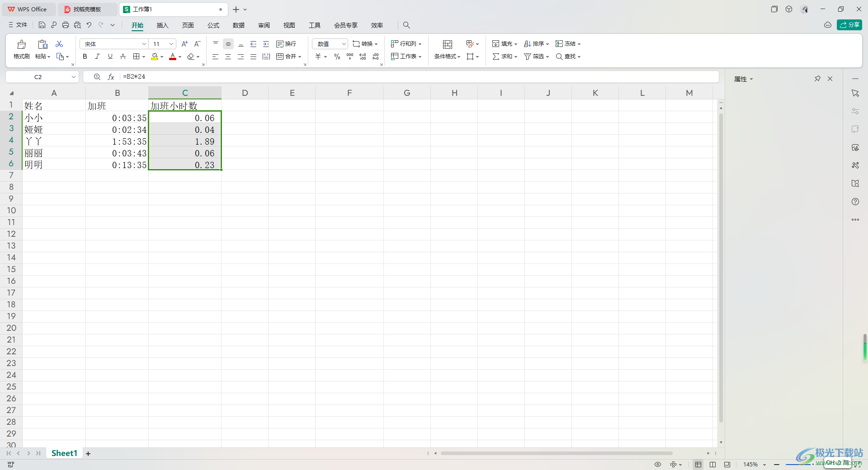Click the cell borders icon
This screenshot has width=868, height=470.
(x=136, y=56)
